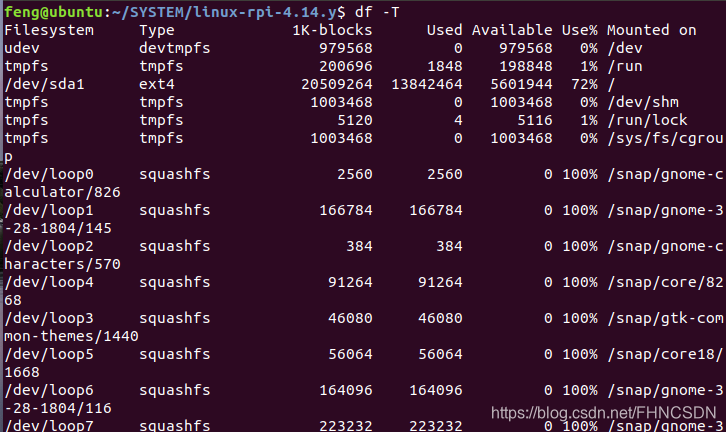Click the '/sys/fs/cgrou' mount point text
Viewport: 726px width, 432px height.
point(665,139)
